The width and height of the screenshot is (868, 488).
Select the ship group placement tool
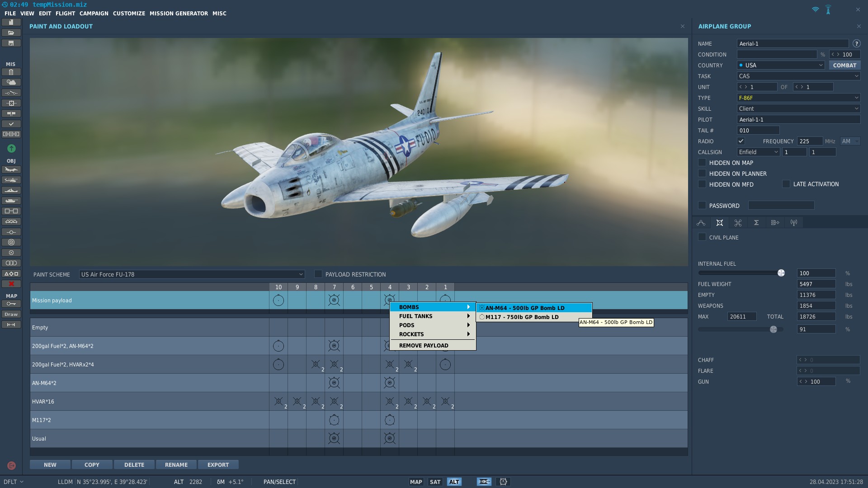click(11, 190)
